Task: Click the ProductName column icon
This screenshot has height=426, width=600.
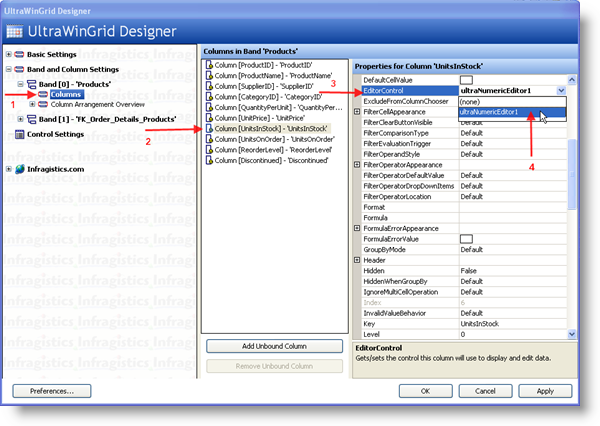Action: [209, 76]
